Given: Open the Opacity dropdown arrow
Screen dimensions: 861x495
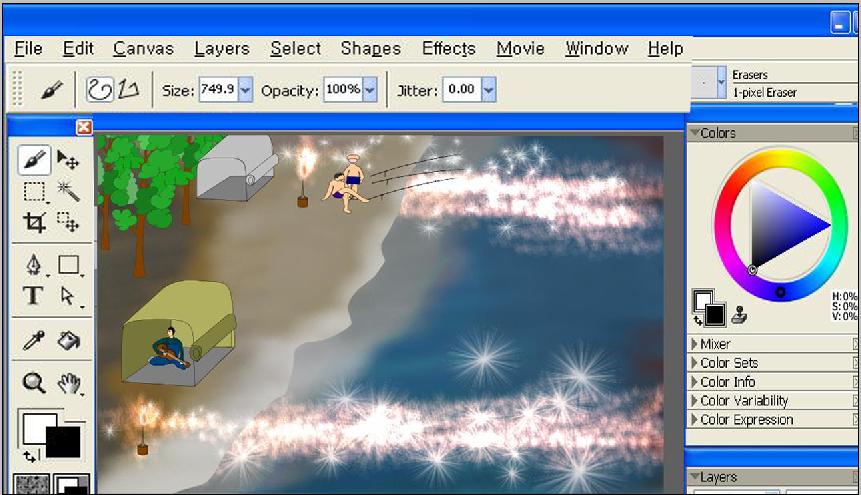Looking at the screenshot, I should [369, 90].
